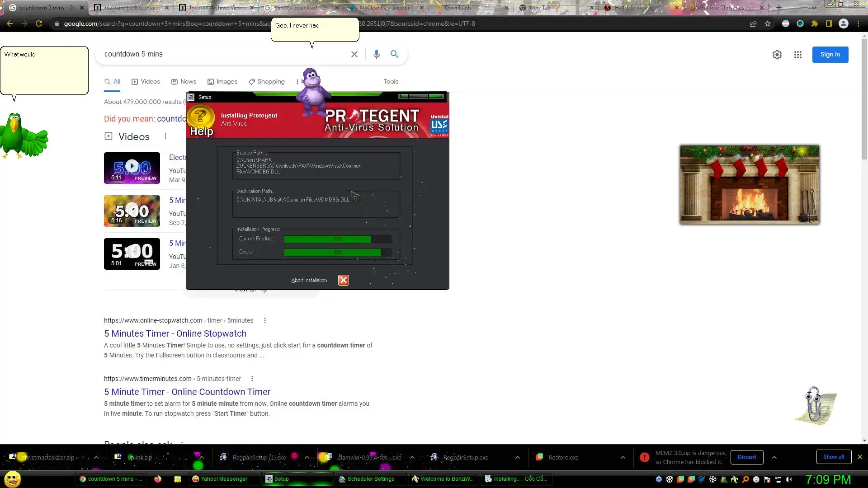Expand options for christmastaskbar.zip download

96,457
